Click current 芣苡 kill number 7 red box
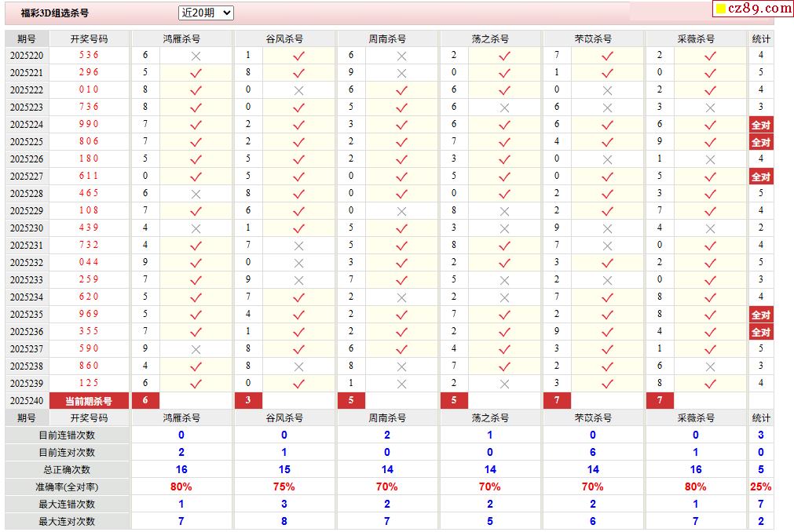 (x=557, y=400)
